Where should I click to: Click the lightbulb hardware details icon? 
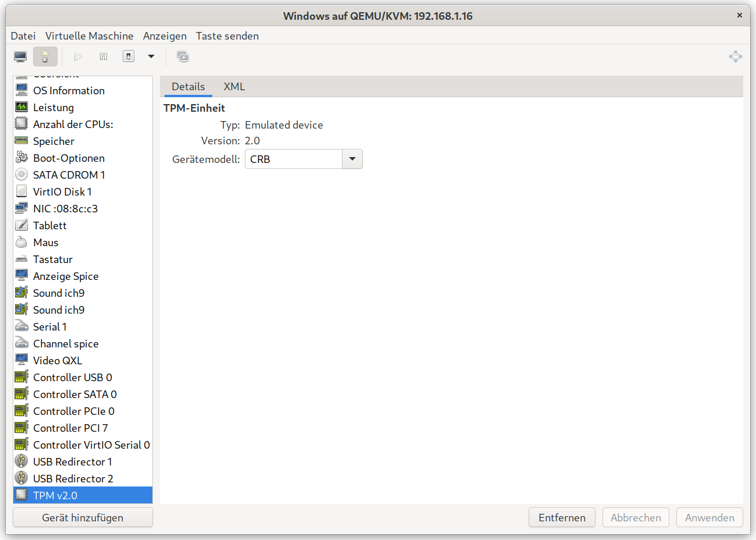(x=45, y=56)
